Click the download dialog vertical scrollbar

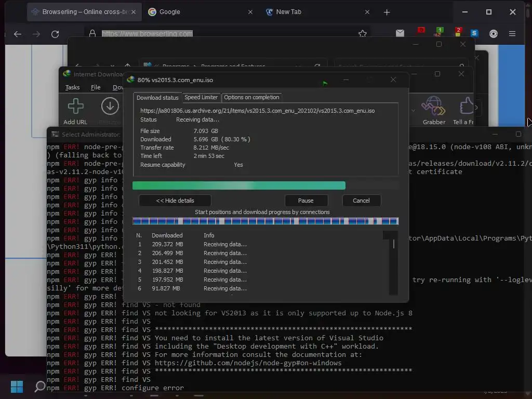tap(393, 263)
